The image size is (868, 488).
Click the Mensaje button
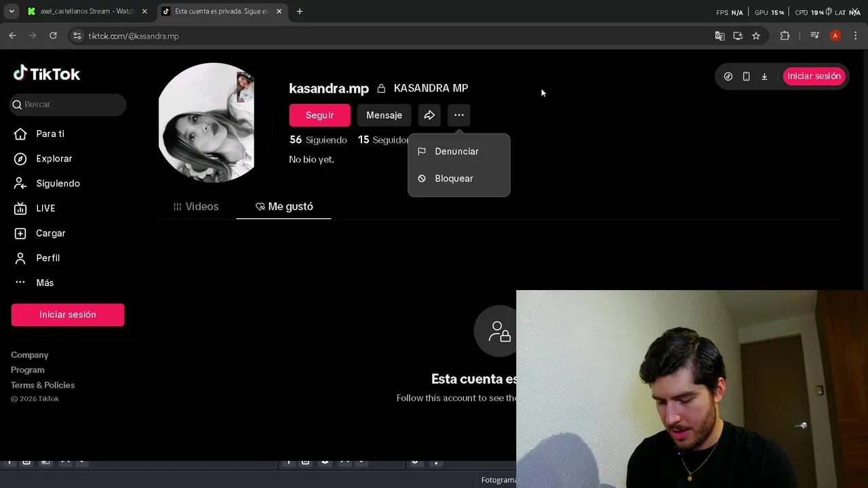(384, 115)
